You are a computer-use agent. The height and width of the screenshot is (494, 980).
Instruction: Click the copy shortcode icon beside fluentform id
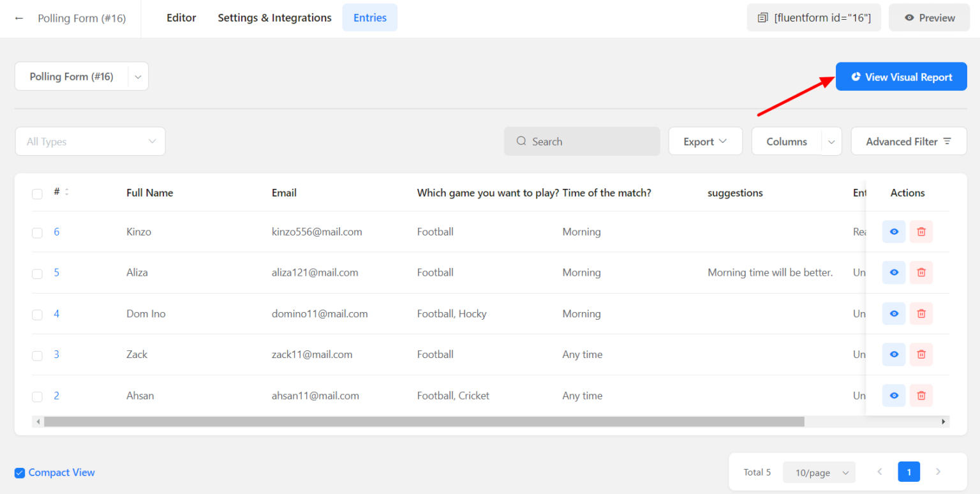763,18
